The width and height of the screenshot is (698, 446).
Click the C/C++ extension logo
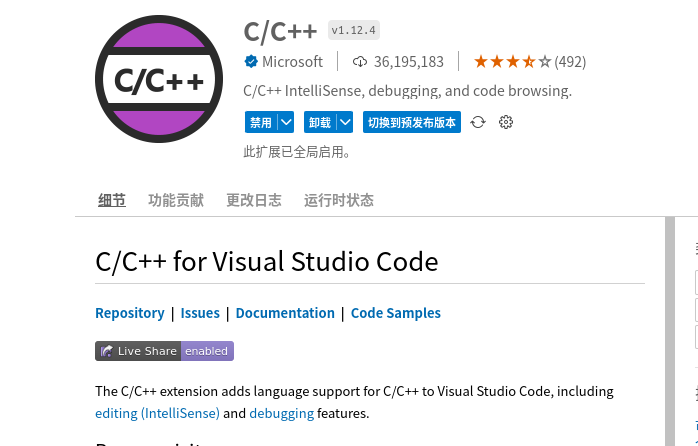[x=159, y=79]
